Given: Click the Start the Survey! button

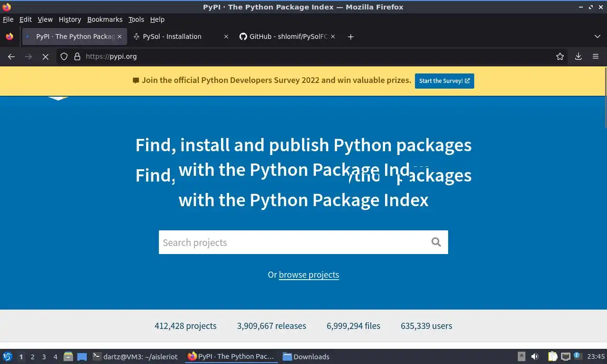Looking at the screenshot, I should pos(444,81).
